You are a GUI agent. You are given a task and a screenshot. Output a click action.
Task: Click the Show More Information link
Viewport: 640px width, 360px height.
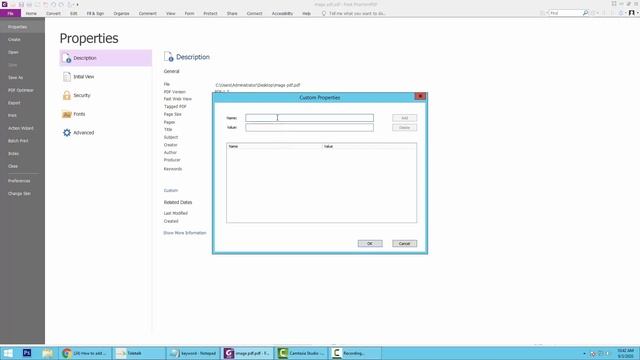coord(184,233)
